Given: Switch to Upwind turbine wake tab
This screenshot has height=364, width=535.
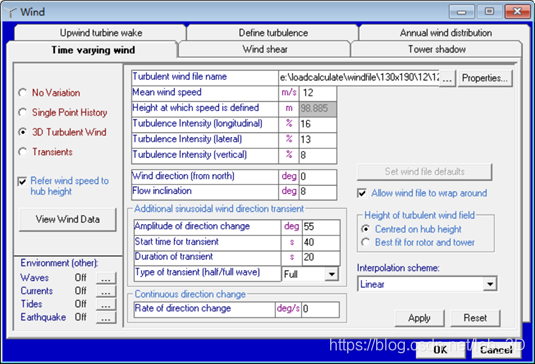Looking at the screenshot, I should [101, 33].
